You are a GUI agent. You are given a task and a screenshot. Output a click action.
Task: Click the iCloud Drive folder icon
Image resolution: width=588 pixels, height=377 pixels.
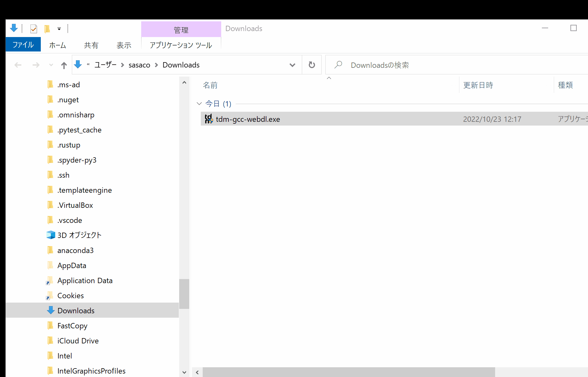pos(51,341)
